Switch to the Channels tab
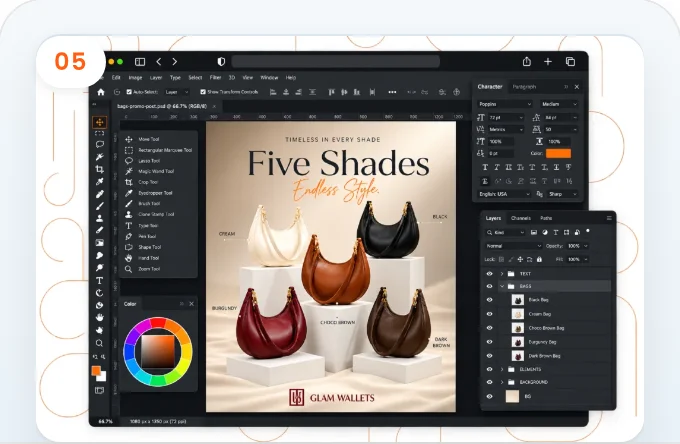 click(x=520, y=218)
